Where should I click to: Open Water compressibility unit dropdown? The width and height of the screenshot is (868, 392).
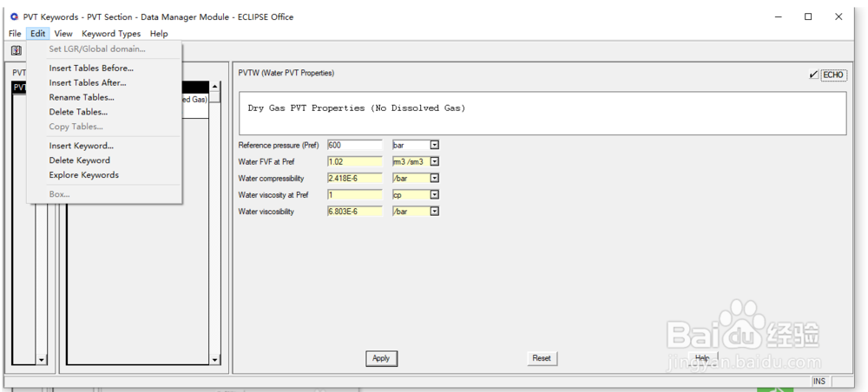point(435,178)
